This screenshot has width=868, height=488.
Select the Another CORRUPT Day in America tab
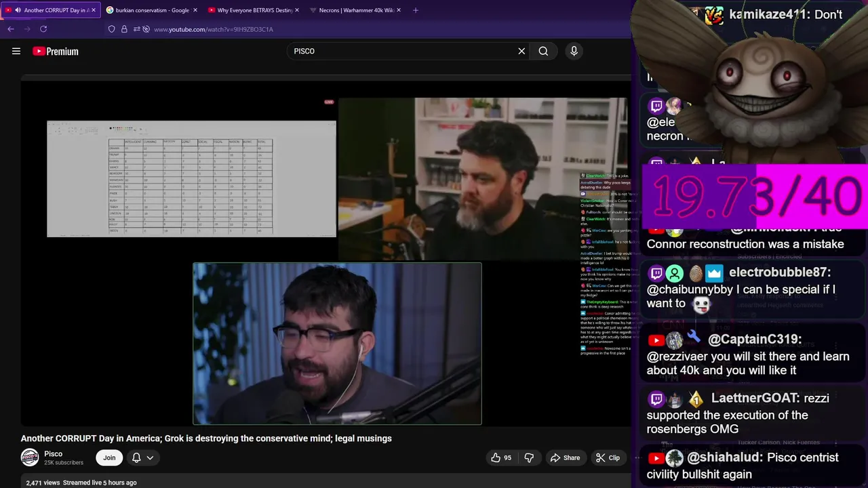coord(51,10)
